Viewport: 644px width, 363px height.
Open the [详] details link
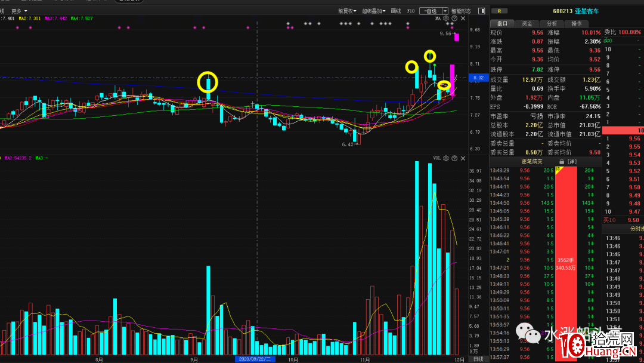point(572,162)
